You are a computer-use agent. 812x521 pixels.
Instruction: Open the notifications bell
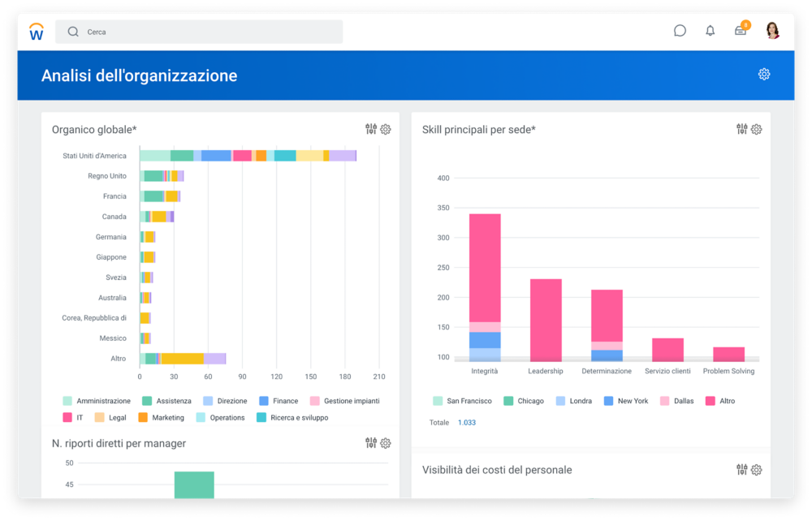(x=710, y=31)
